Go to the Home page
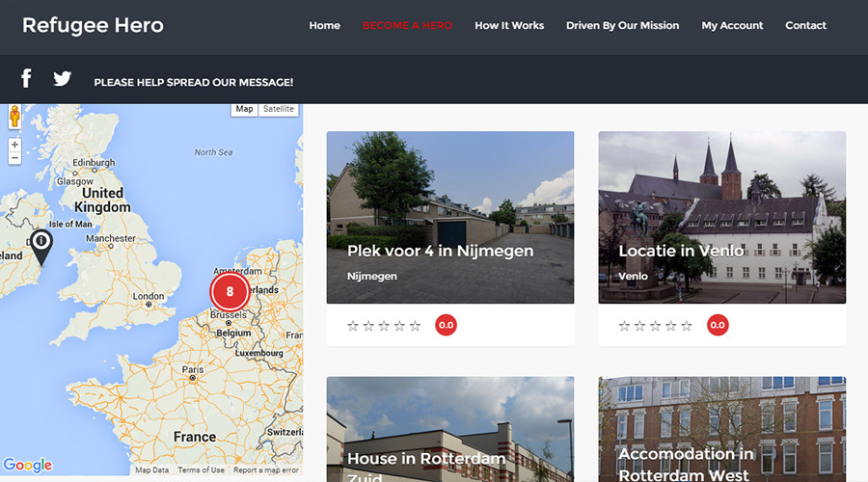 pos(324,25)
